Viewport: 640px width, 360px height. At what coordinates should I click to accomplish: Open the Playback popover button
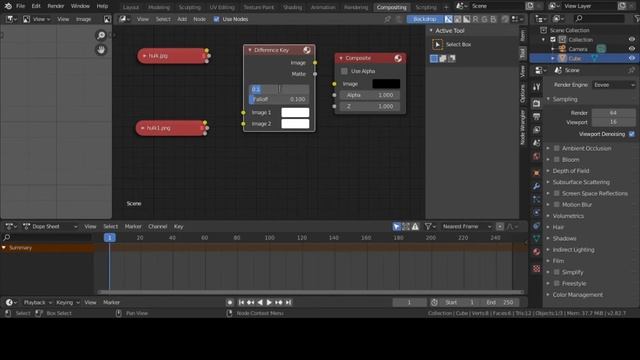(x=37, y=302)
